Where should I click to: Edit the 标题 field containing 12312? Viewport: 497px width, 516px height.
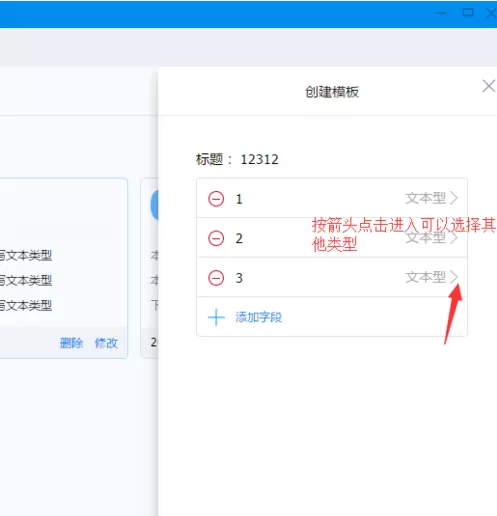[x=259, y=159]
